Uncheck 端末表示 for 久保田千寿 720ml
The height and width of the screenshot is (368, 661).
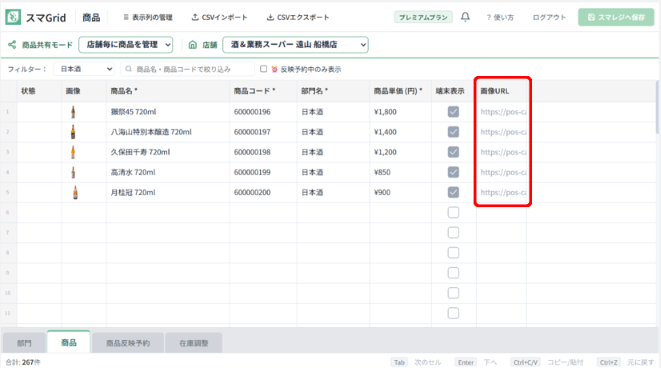tap(453, 152)
